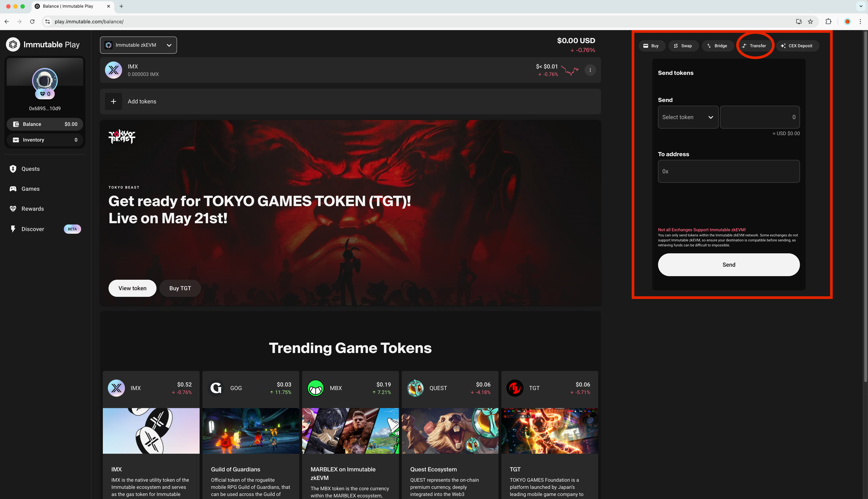Click the IMX trending card icon
868x499 pixels.
coord(116,388)
